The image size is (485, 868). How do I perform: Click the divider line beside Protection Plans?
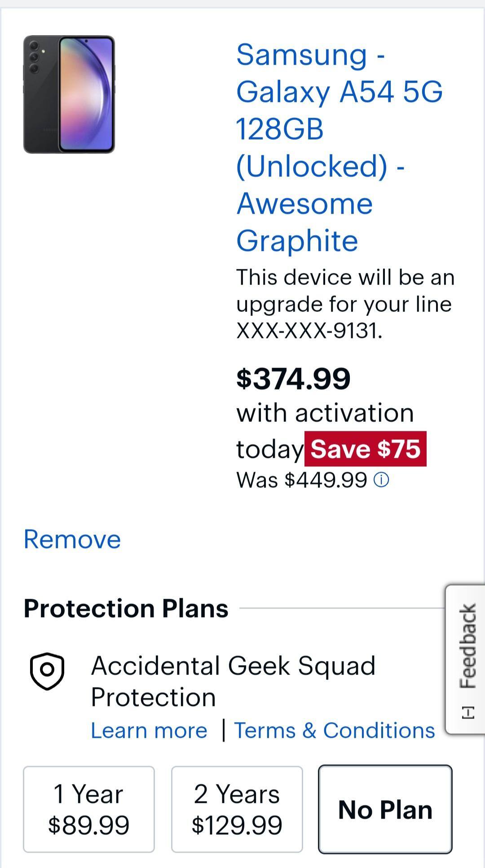[x=341, y=609]
